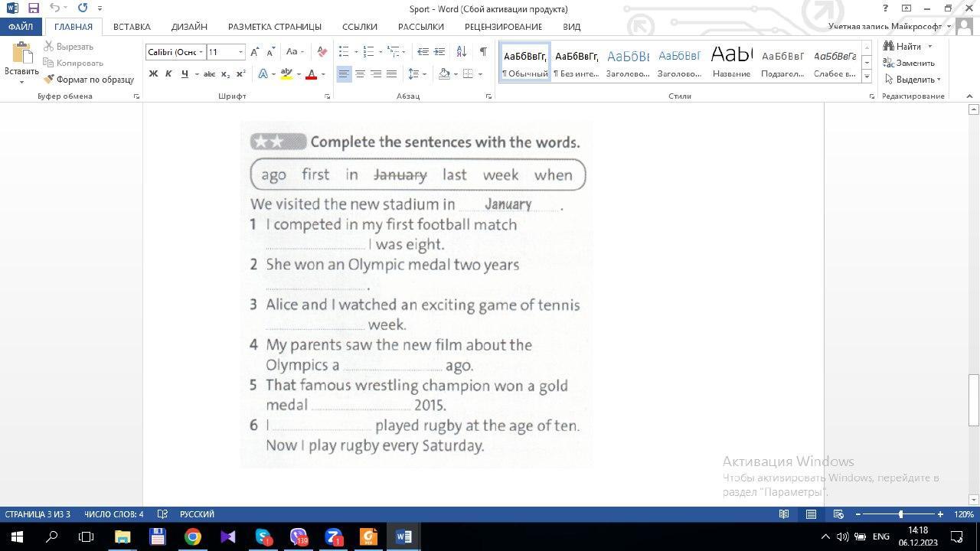
Task: Save the document from the quick access toolbar
Action: [34, 8]
